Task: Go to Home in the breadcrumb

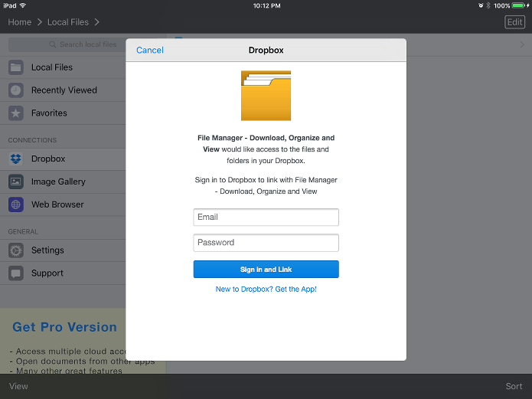Action: (20, 22)
